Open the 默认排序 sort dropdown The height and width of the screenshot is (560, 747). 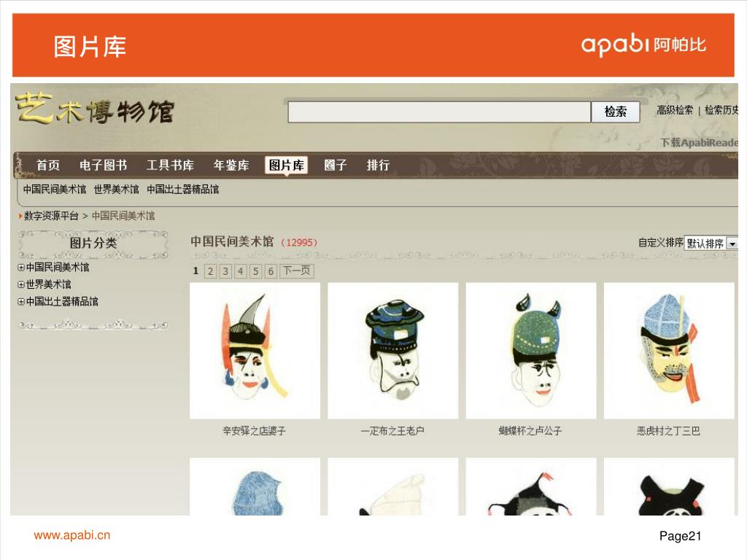pos(711,244)
